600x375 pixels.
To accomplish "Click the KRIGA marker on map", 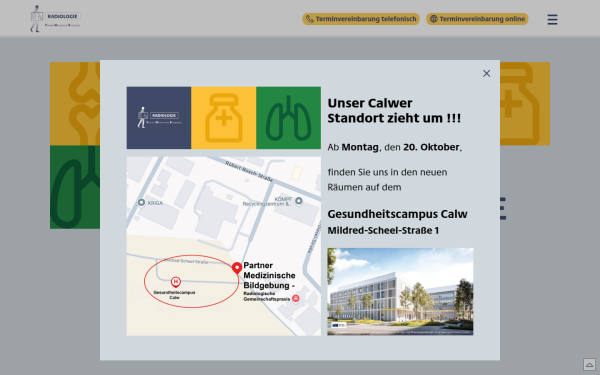I will pyautogui.click(x=141, y=202).
